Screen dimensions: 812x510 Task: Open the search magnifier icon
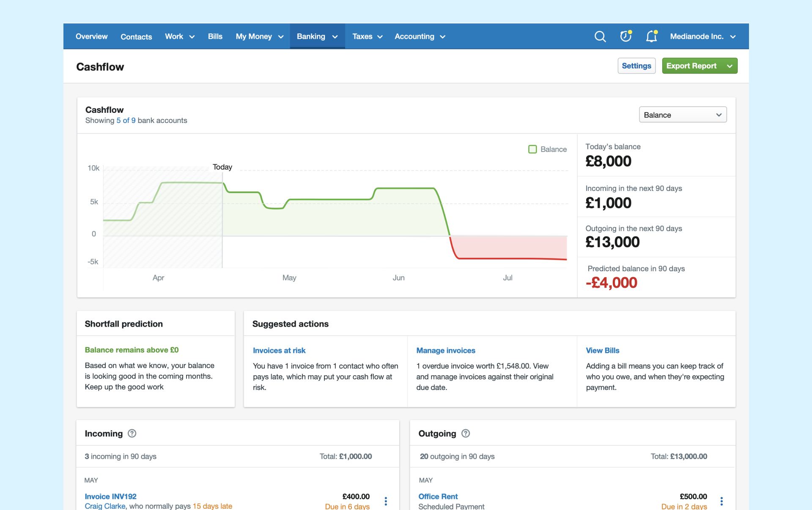[600, 37]
